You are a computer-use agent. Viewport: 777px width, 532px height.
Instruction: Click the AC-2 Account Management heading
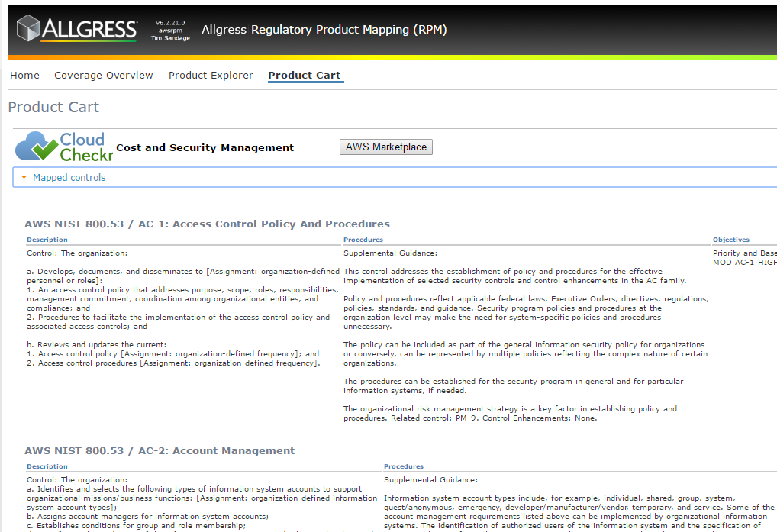pyautogui.click(x=160, y=451)
